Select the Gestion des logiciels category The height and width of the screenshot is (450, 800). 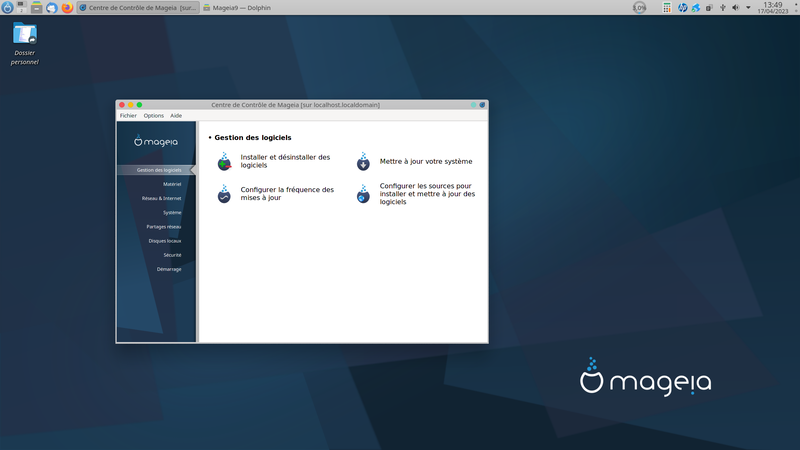[156, 170]
